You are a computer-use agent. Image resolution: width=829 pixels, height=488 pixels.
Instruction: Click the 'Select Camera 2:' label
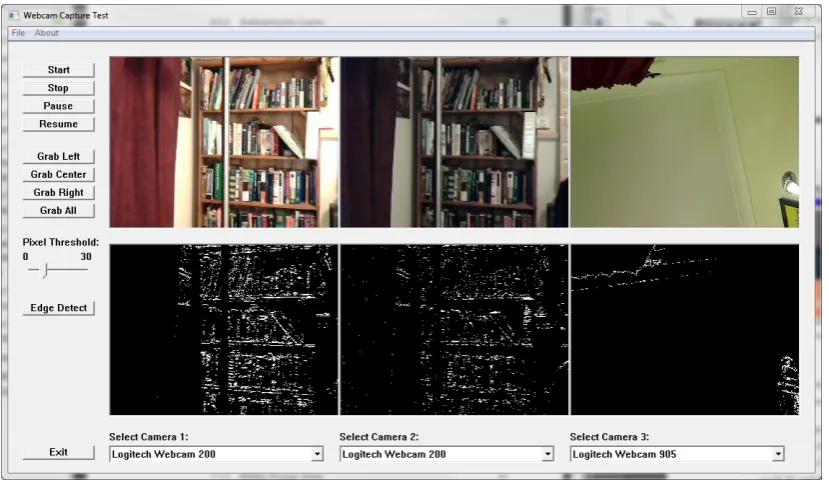(379, 437)
